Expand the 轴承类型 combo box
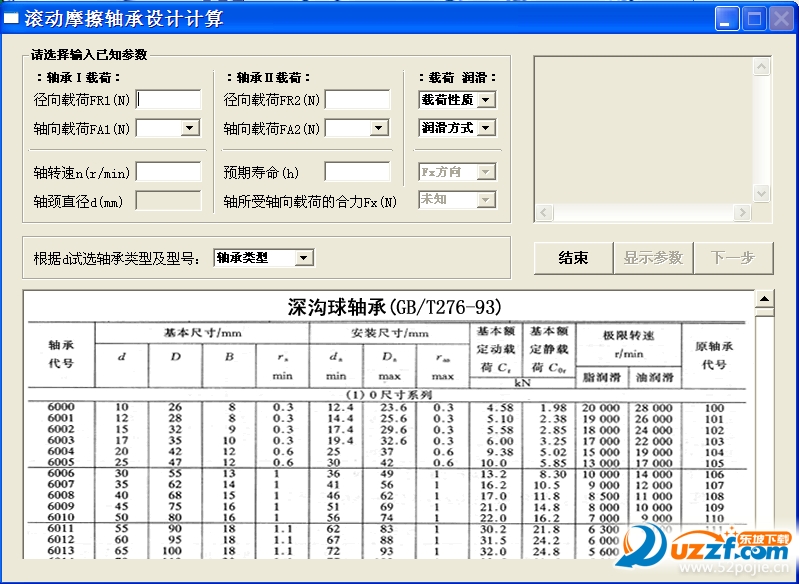This screenshot has height=584, width=799. [x=303, y=258]
